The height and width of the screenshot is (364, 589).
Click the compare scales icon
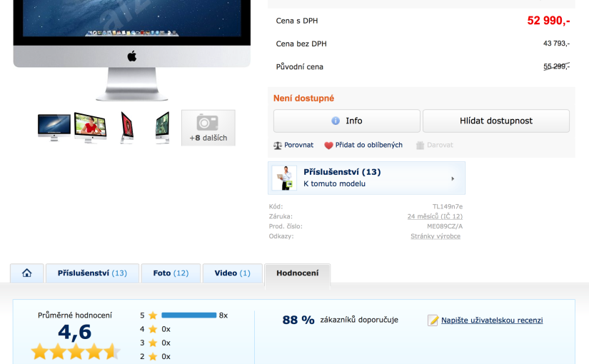278,146
